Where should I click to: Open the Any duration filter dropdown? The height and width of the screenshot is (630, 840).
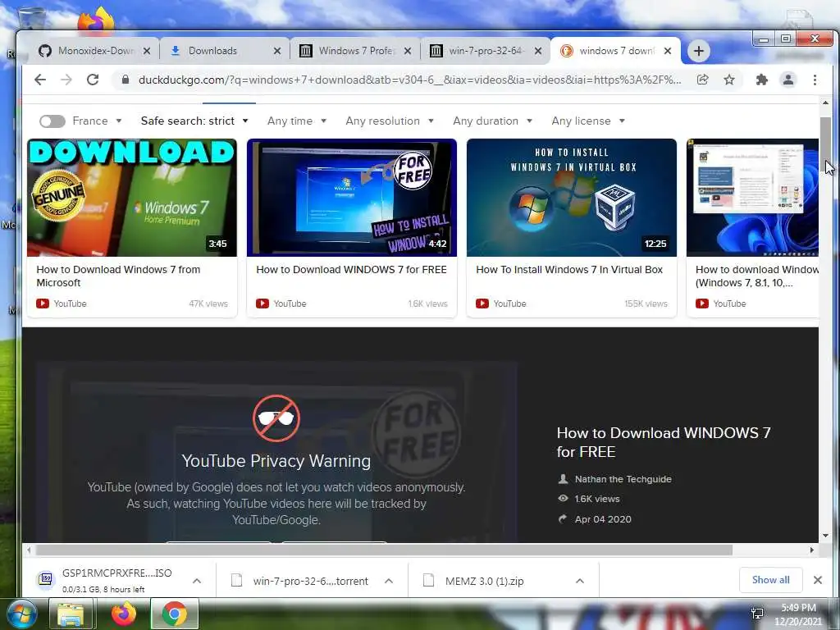pos(492,121)
